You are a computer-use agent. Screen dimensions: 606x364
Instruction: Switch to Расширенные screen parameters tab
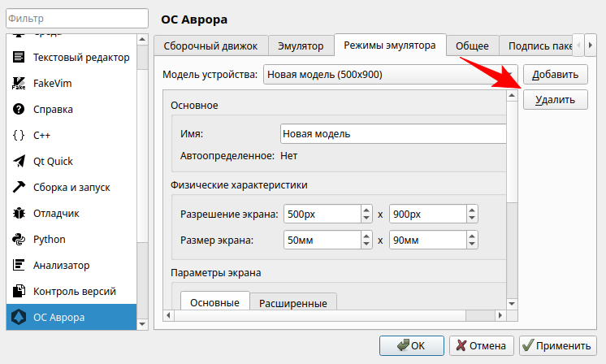[x=293, y=302]
